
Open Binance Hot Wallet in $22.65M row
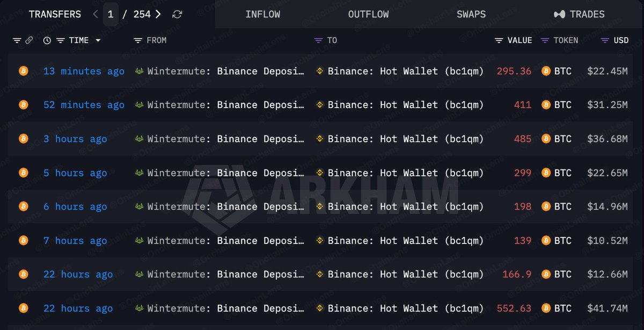coord(400,173)
